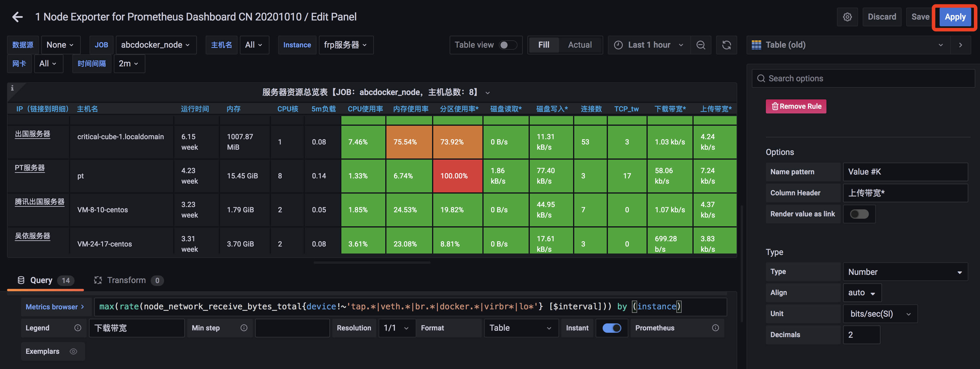Viewport: 980px width, 369px height.
Task: Open the 出国服务器 link
Action: [32, 134]
